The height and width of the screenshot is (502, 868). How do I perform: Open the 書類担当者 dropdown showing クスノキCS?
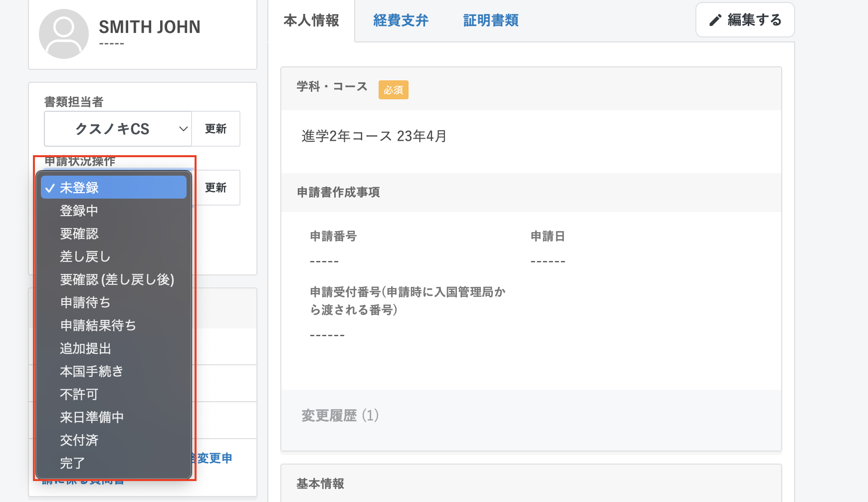tap(118, 129)
